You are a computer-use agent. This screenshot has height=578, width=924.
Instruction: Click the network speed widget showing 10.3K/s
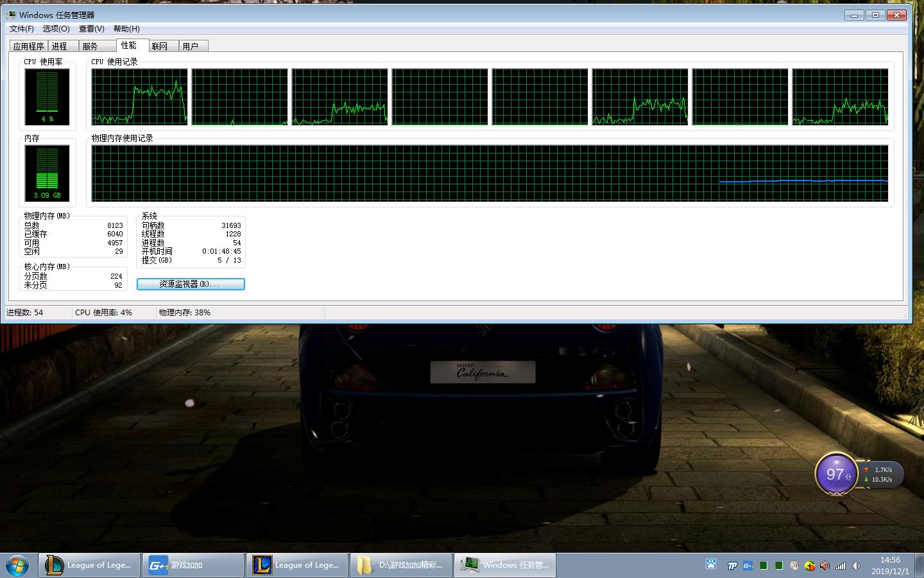pos(882,475)
